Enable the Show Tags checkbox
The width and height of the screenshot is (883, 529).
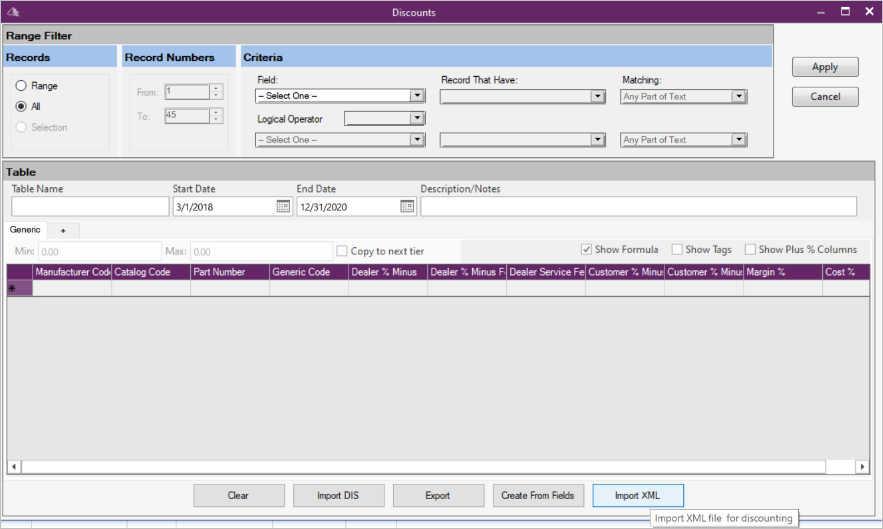click(677, 249)
